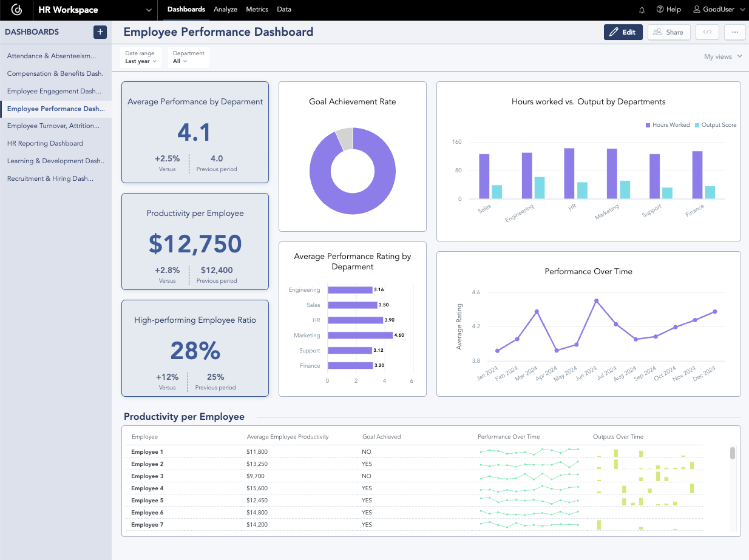This screenshot has width=749, height=560.
Task: Open the more options ellipsis icon
Action: point(734,32)
